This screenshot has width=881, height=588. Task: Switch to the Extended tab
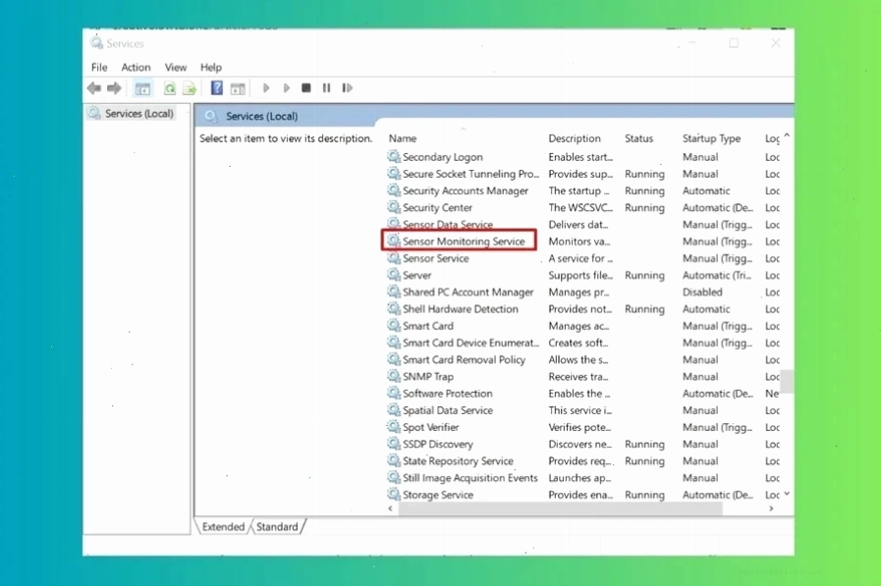click(223, 527)
